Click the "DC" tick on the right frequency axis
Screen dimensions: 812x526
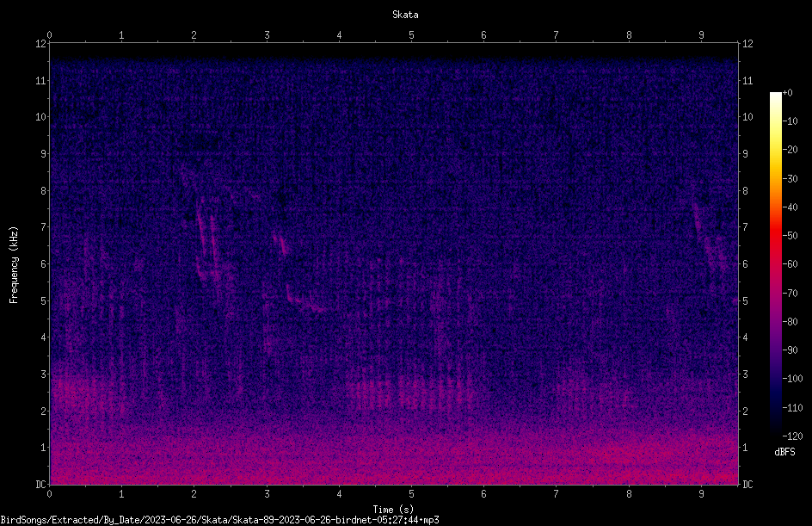[x=747, y=485]
